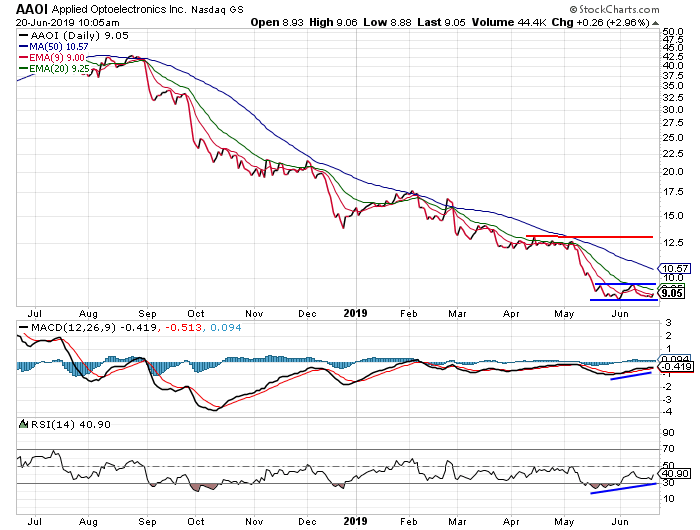The image size is (700, 530).
Task: Click the 10.57 MA(50) price tag on axis
Action: tap(675, 268)
